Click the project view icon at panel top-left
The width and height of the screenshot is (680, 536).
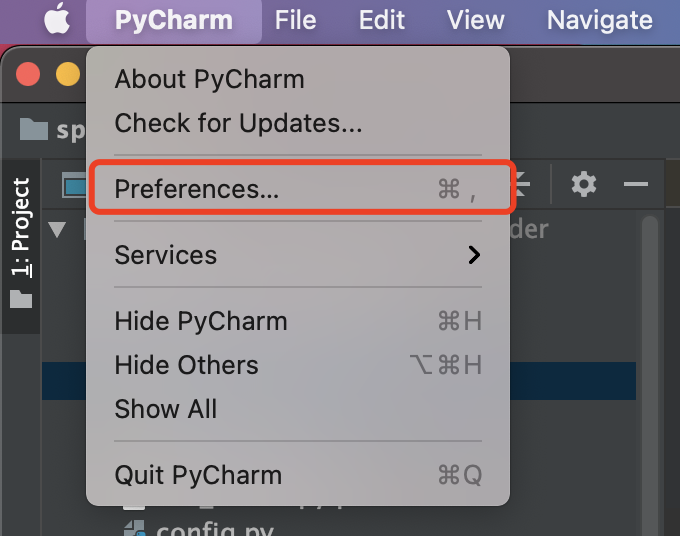click(x=74, y=186)
